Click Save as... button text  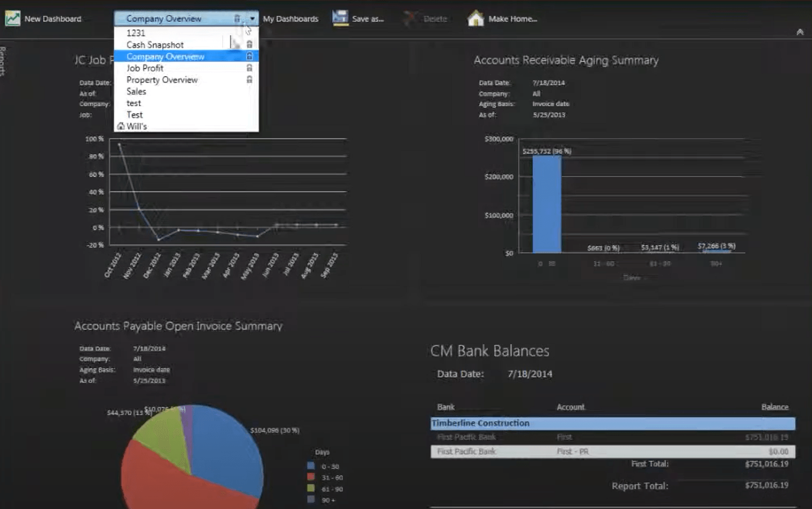coord(368,19)
